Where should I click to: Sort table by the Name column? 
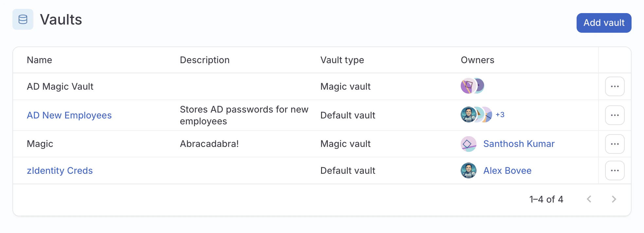click(39, 60)
